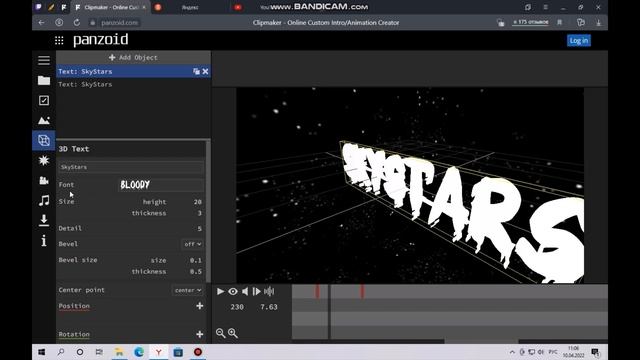Click the panzoid.com address bar
640x360 pixels.
(x=119, y=23)
